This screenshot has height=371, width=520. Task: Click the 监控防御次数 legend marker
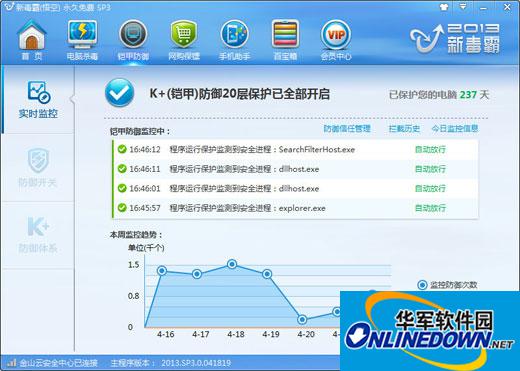point(422,285)
